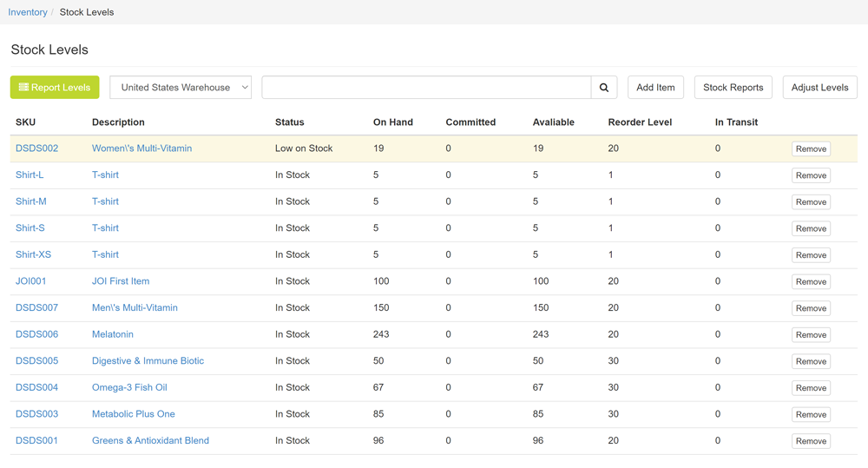Open Stock Reports
Screen dimensions: 868x468
(733, 88)
